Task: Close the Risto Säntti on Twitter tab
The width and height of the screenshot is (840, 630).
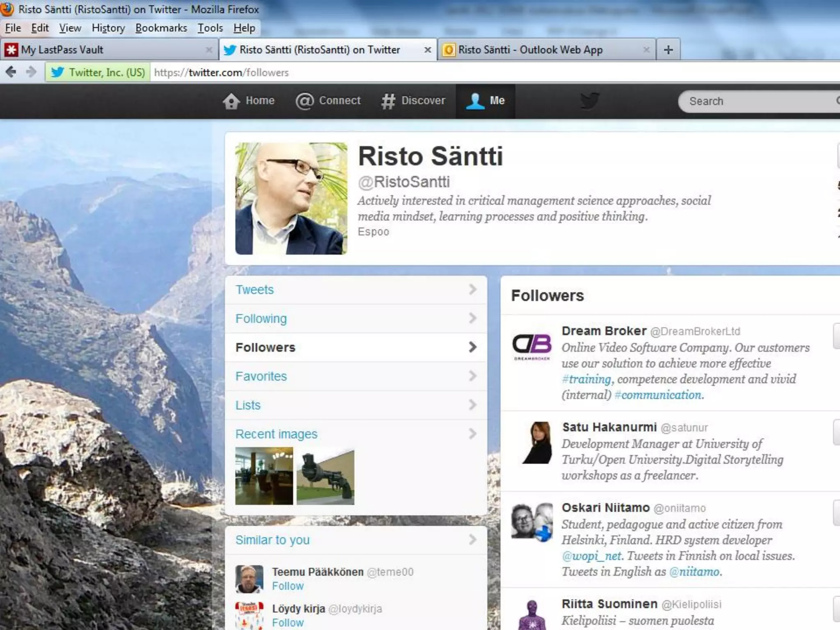Action: click(427, 50)
